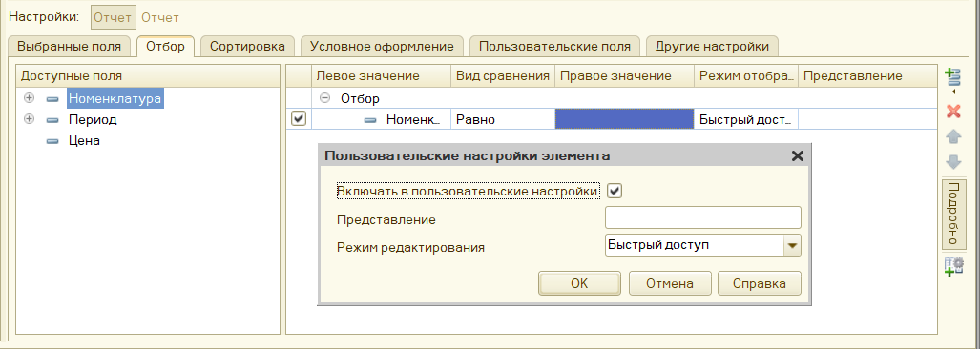
Task: Expand the Номенклатура tree node
Action: pos(29,98)
